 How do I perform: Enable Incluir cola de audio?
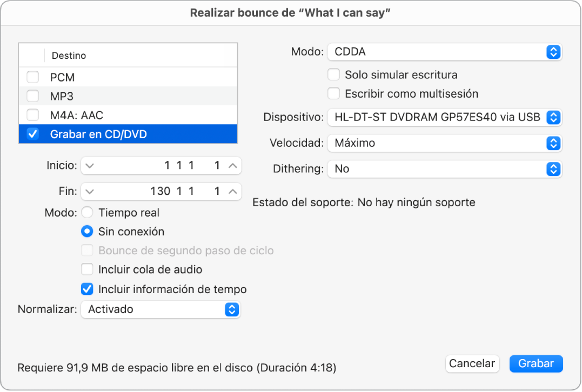click(x=87, y=269)
